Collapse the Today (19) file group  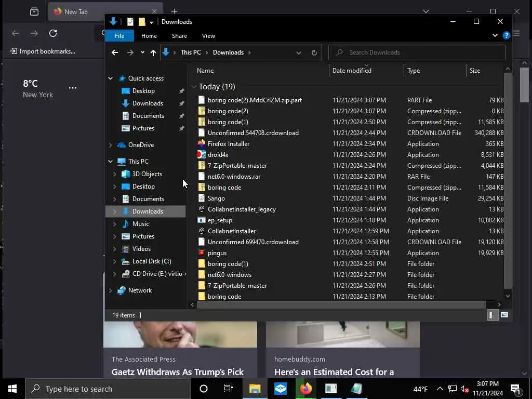coord(194,87)
